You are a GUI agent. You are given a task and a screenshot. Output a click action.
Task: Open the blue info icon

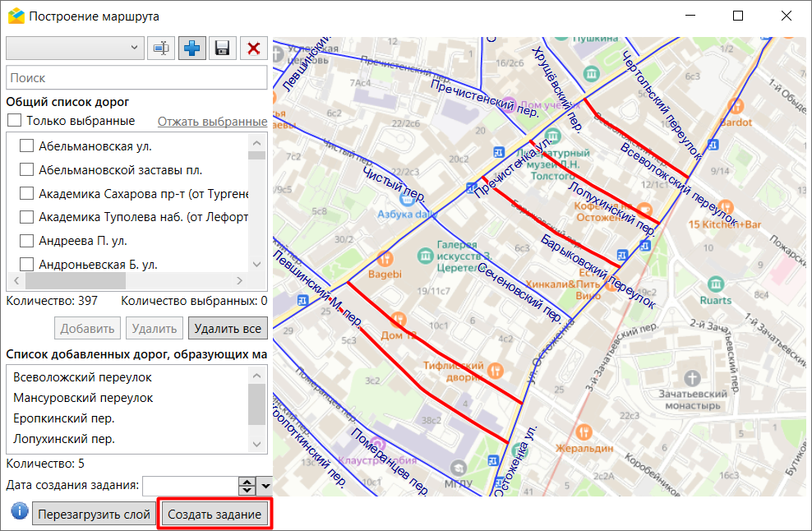[19, 512]
